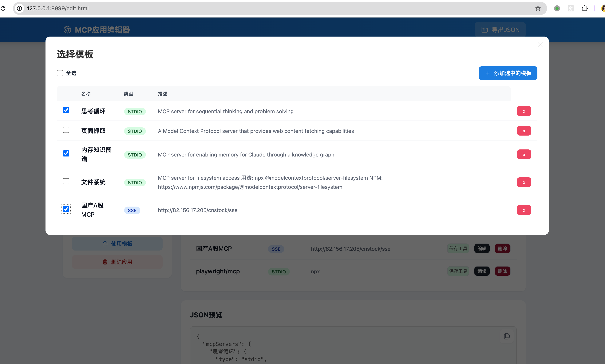Check the 文件系统 template checkbox

pyautogui.click(x=66, y=181)
